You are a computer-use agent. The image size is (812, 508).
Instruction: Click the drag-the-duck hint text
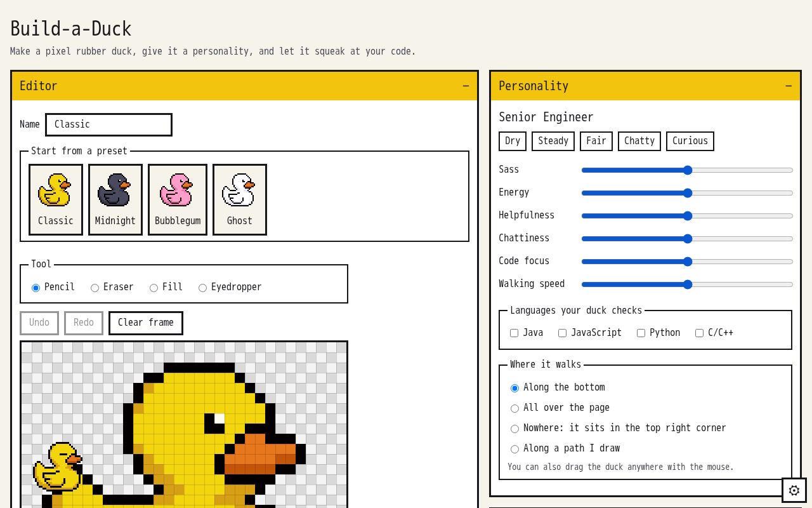[x=620, y=467]
